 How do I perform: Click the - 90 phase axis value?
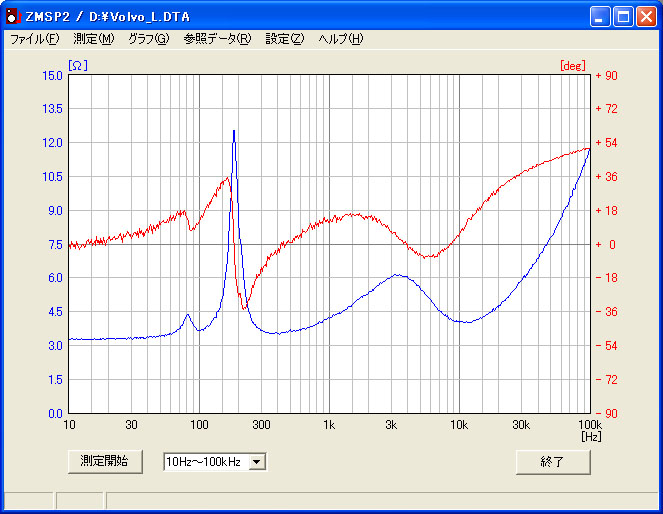606,413
